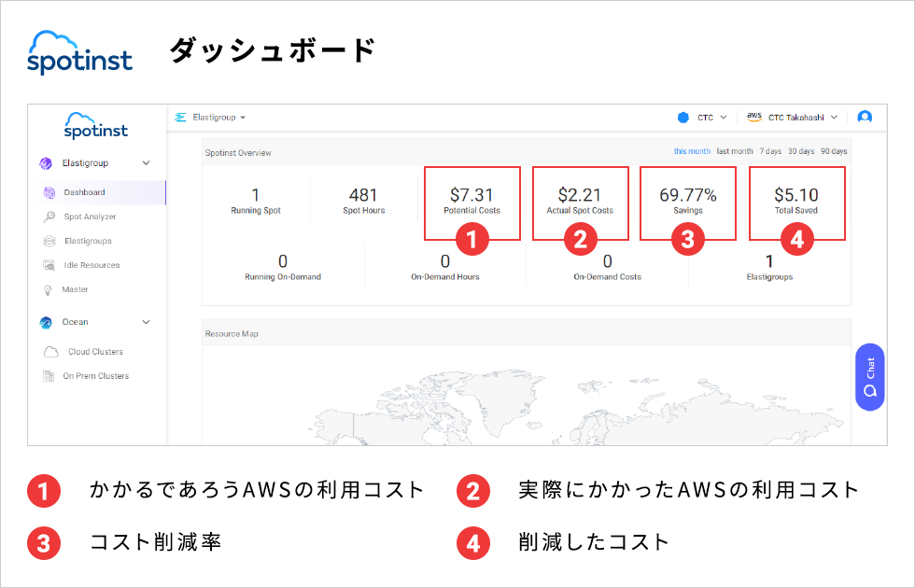915x588 pixels.
Task: Click the Elastigroups stack icon
Action: (x=49, y=241)
